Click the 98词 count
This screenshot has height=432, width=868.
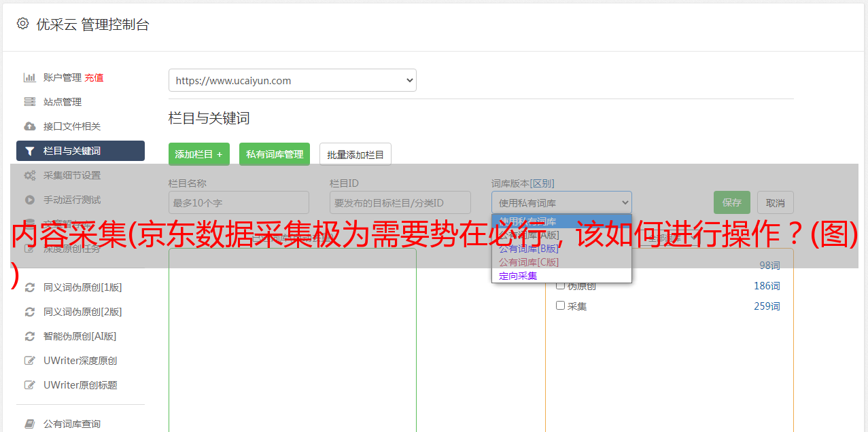click(769, 266)
